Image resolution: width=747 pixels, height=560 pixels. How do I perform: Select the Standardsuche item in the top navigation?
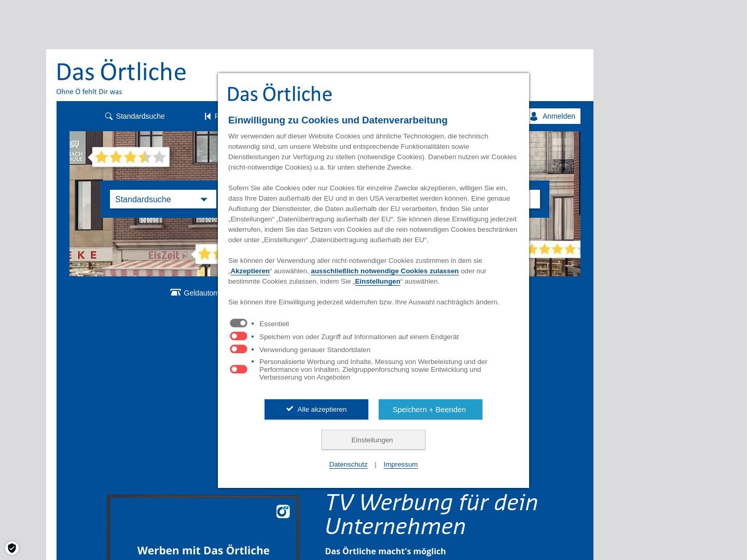click(135, 116)
